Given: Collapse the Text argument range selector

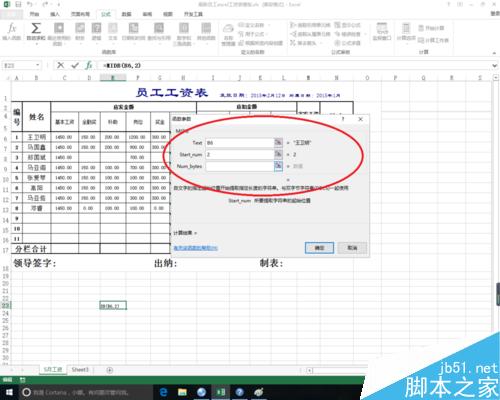Looking at the screenshot, I should coord(278,142).
